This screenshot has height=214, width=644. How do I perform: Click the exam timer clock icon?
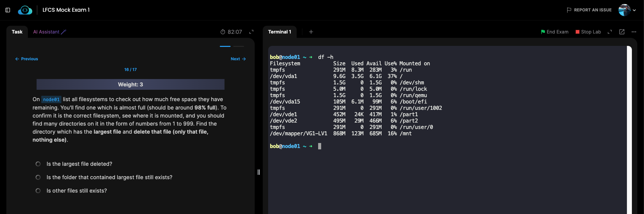coord(223,32)
